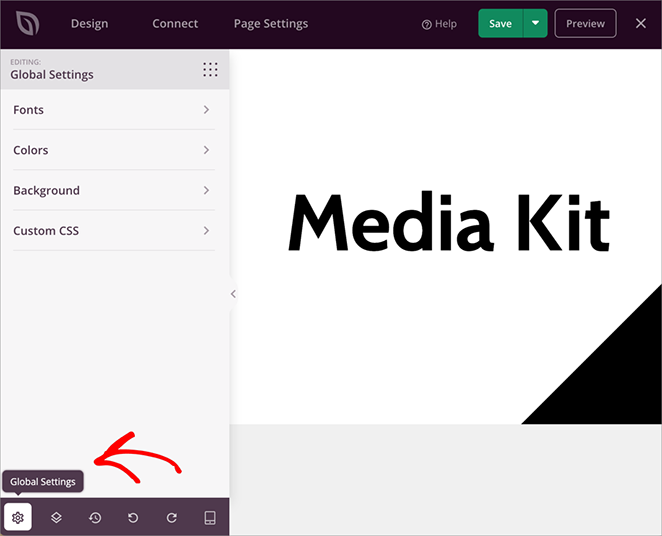This screenshot has width=662, height=536.
Task: Switch to the Design tab
Action: point(89,23)
